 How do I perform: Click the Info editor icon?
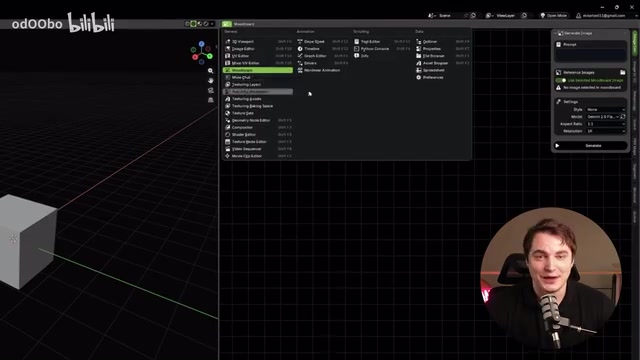[357, 56]
